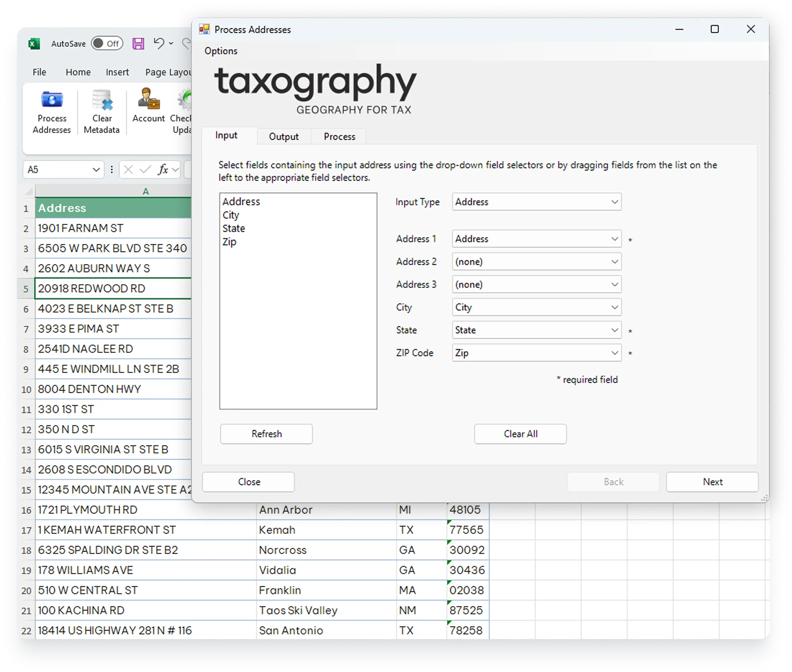Open the Options menu
Screen dimensions: 792x672
coord(221,51)
